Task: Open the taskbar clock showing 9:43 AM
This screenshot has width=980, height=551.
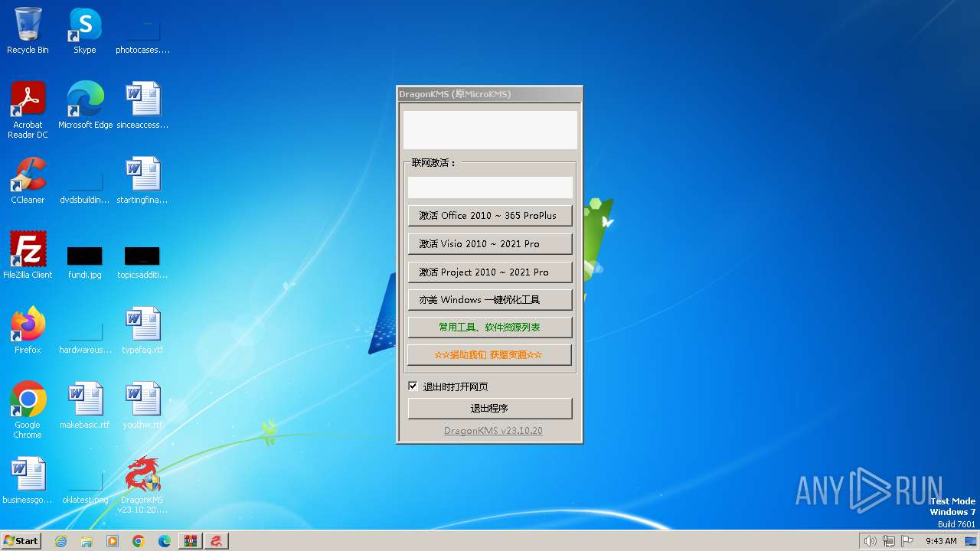Action: (941, 541)
